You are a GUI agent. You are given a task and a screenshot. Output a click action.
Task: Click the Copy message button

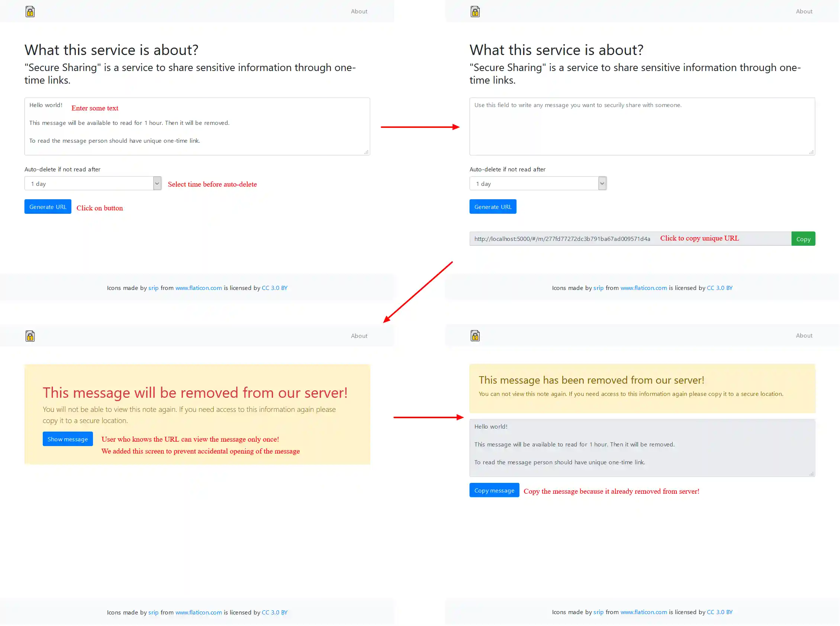[494, 491]
